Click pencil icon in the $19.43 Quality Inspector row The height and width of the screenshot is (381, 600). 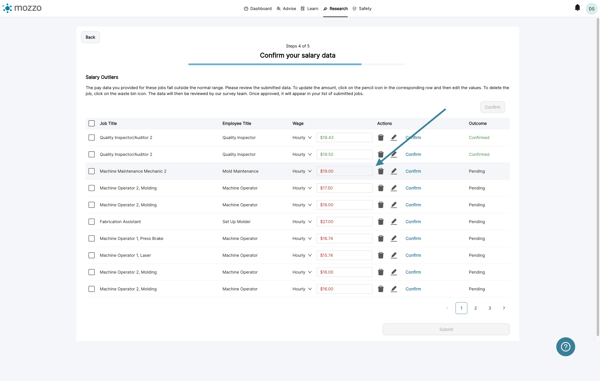point(394,137)
